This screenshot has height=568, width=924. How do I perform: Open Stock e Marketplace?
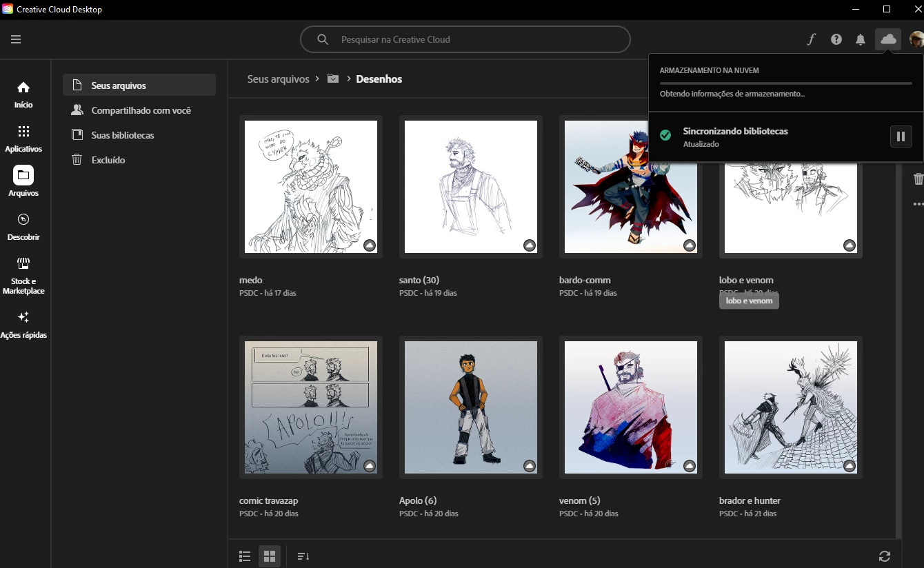23,275
